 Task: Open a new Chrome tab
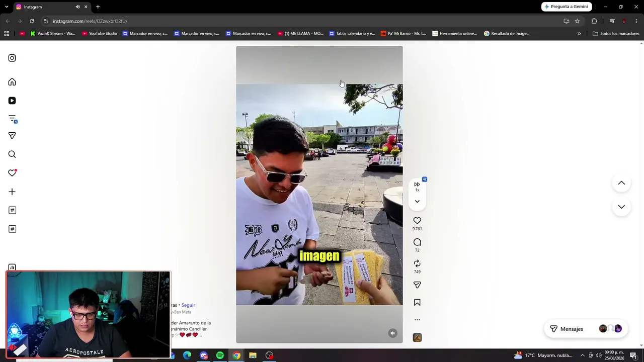(x=98, y=7)
